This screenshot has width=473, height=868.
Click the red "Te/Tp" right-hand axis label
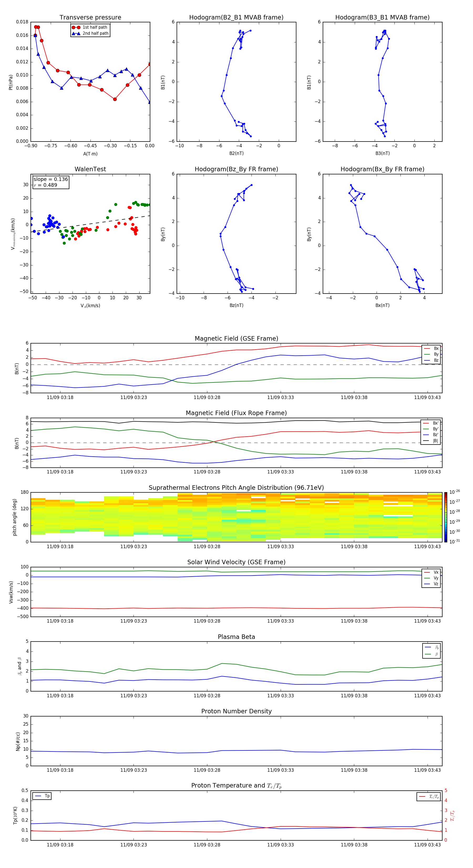click(453, 815)
